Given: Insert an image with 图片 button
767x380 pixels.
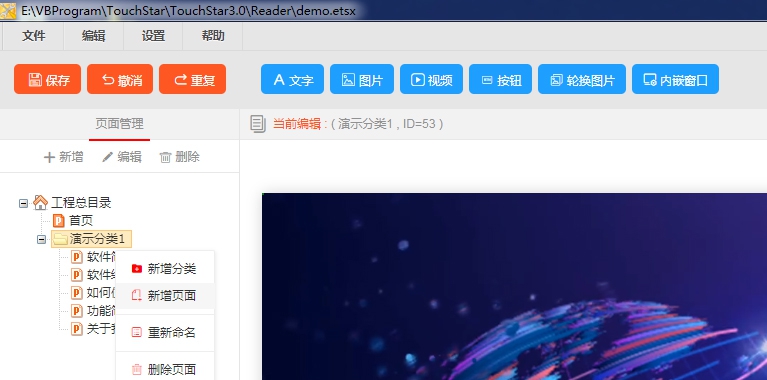Looking at the screenshot, I should [361, 79].
